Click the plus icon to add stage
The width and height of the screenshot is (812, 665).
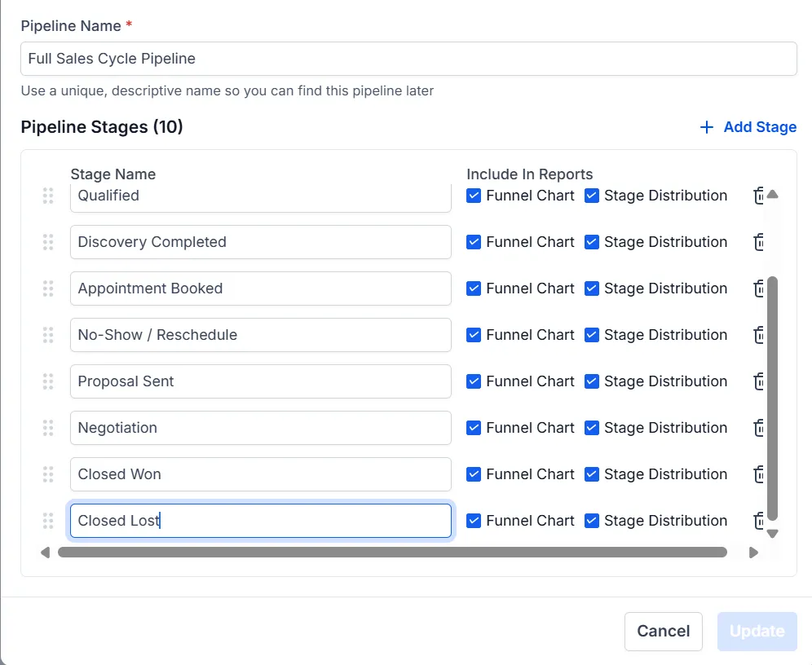point(707,127)
